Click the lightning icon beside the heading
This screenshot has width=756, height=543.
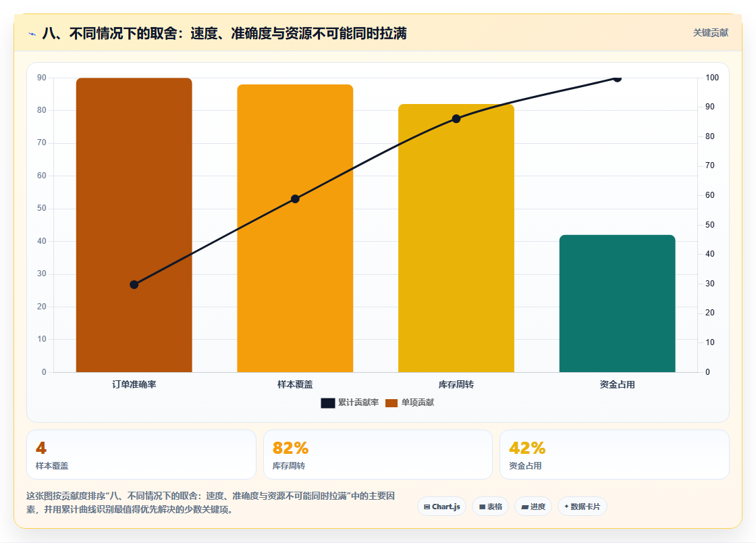coord(32,34)
